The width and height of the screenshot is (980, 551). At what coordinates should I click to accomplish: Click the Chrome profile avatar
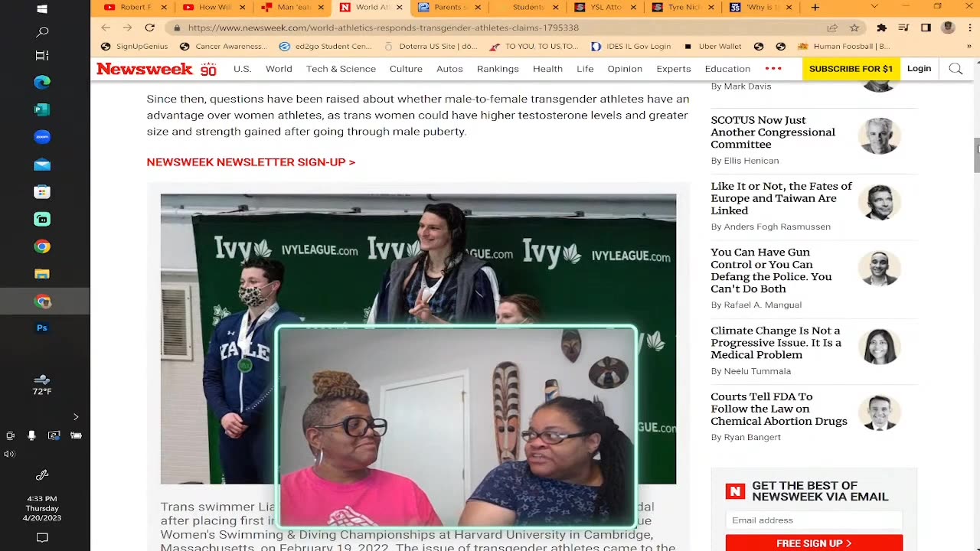tap(948, 28)
